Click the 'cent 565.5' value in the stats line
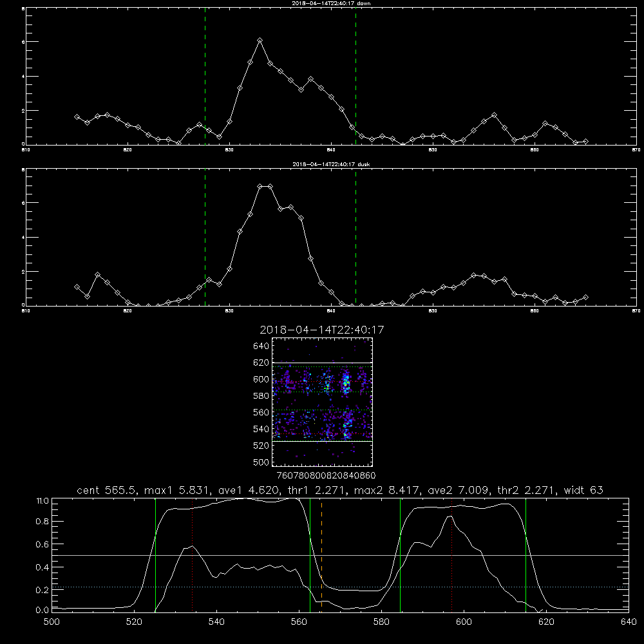 click(x=107, y=490)
